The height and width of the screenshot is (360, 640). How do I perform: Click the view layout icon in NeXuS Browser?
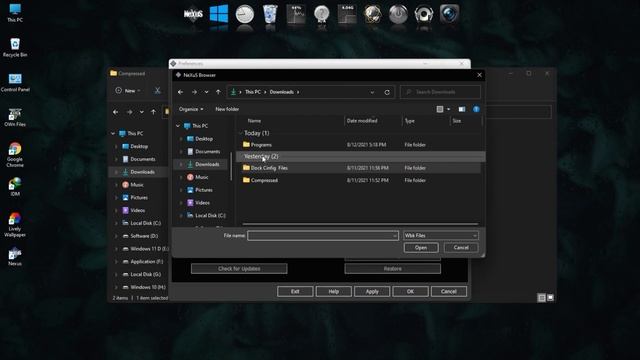[440, 109]
